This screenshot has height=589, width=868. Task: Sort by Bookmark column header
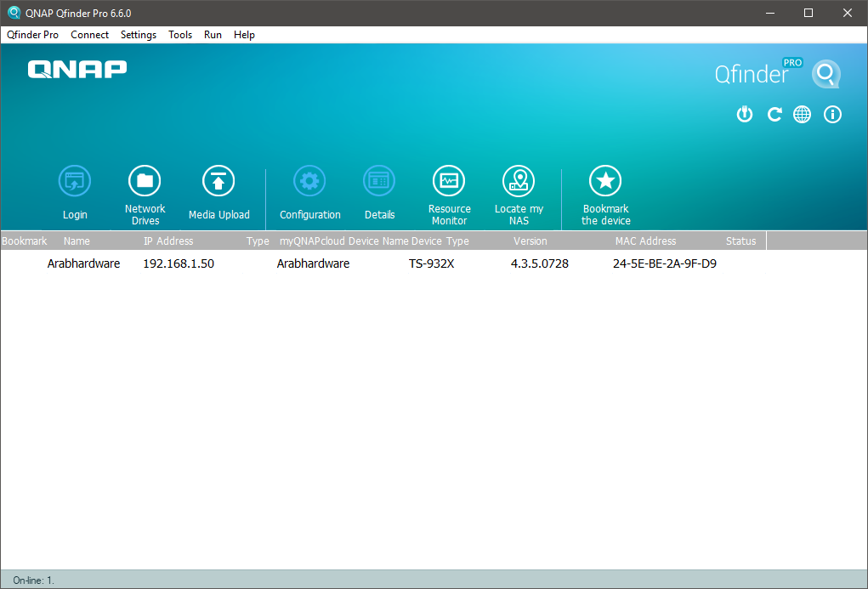(25, 241)
